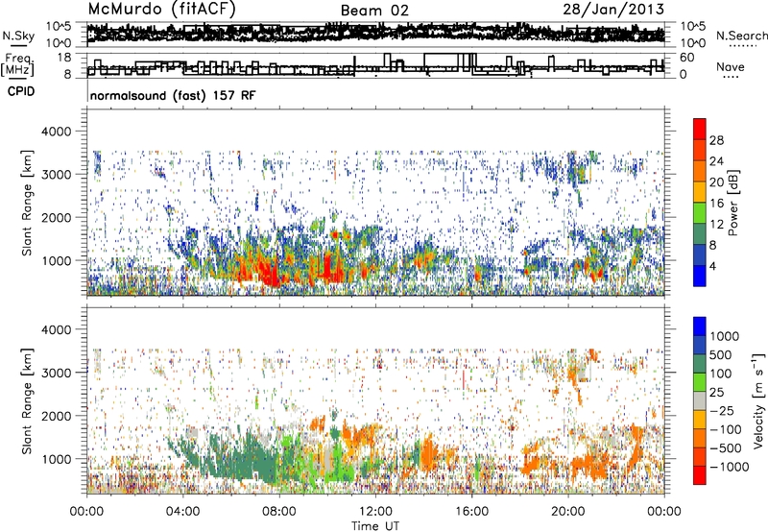
Task: Pick the red top swatch of Power colorbar
Action: coord(700,129)
